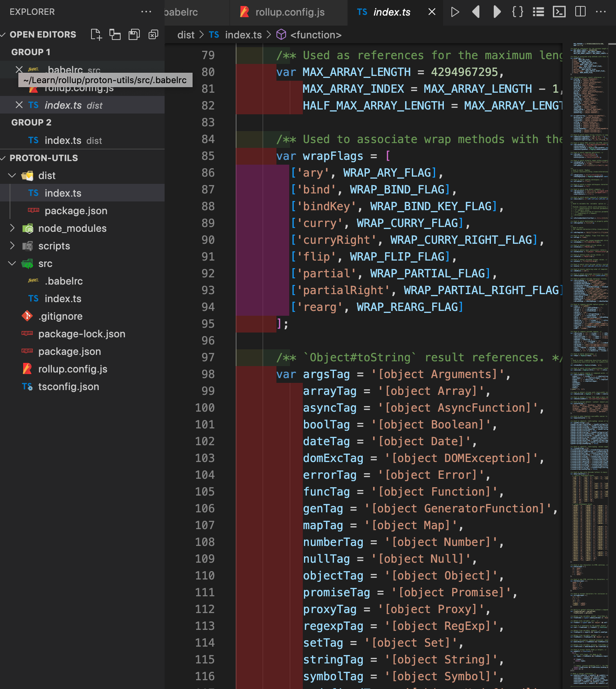Viewport: 616px width, 689px height.
Task: Switch to the rollup.config.js tab
Action: click(x=289, y=12)
